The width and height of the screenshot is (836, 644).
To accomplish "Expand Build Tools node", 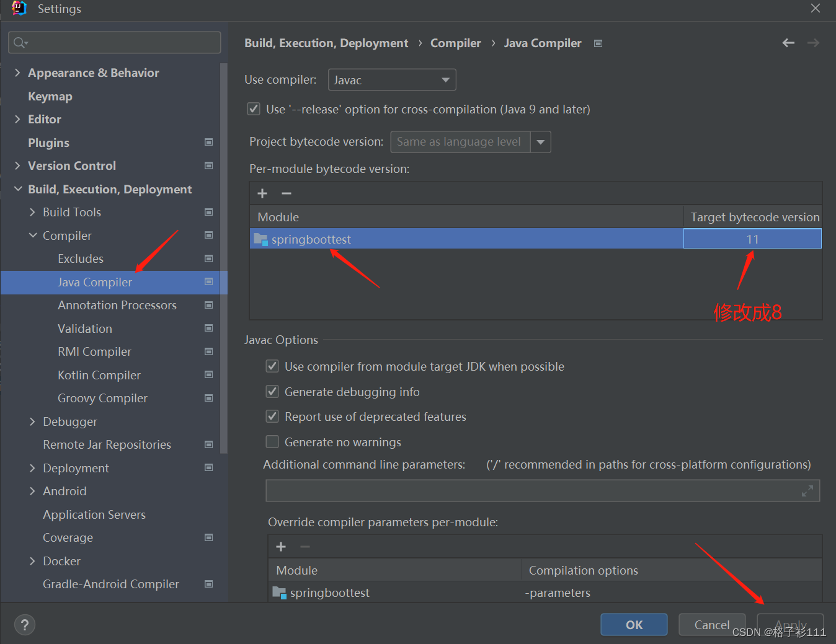I will [x=32, y=212].
